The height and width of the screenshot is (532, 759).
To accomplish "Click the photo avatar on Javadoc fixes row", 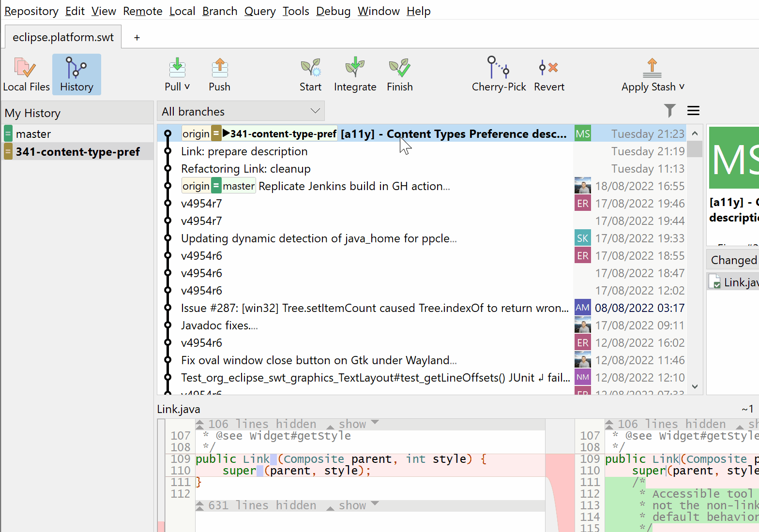I will [x=583, y=325].
